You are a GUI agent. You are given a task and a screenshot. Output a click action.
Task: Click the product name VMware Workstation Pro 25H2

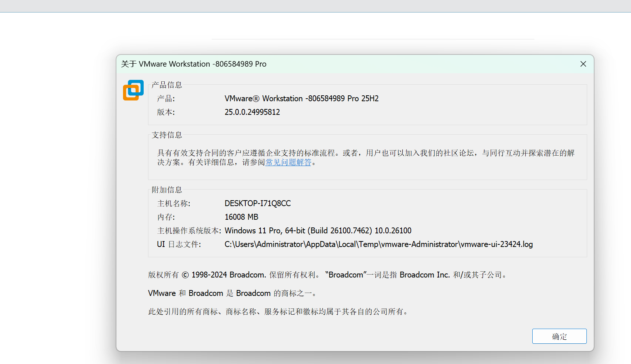point(302,98)
